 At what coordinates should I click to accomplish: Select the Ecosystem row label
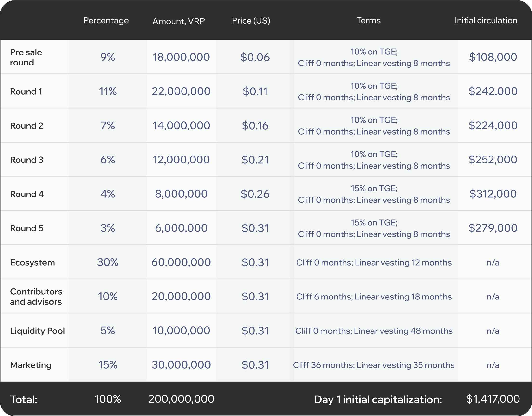point(32,263)
